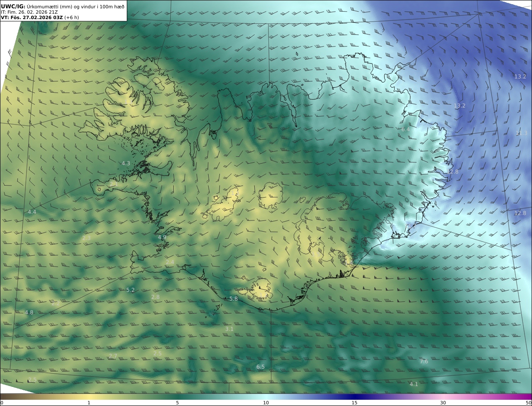532x406 pixels.
Task: Select the colorbar tick label 5
Action: tap(177, 403)
